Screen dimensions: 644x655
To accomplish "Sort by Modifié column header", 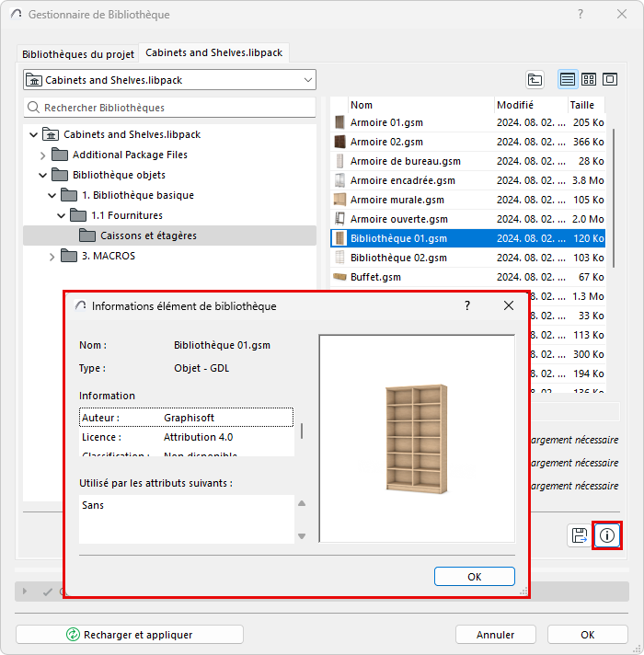I will [x=531, y=105].
